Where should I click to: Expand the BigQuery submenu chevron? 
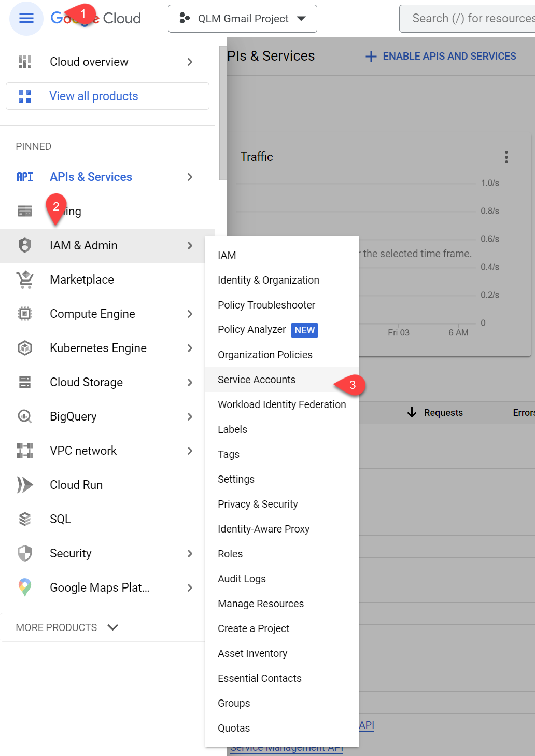pos(190,417)
